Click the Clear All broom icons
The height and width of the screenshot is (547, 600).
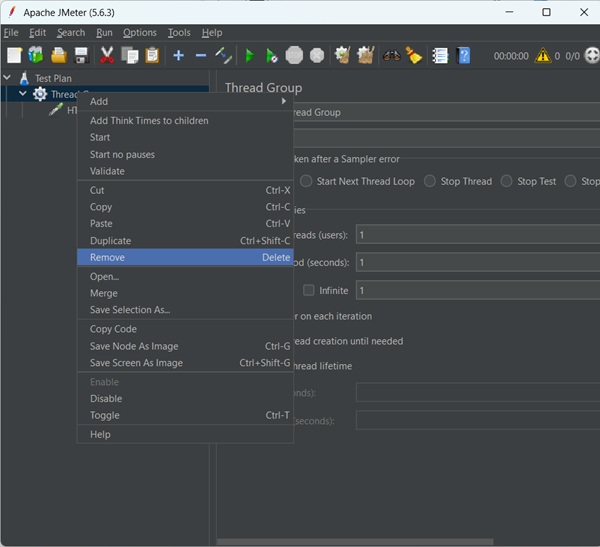click(368, 55)
